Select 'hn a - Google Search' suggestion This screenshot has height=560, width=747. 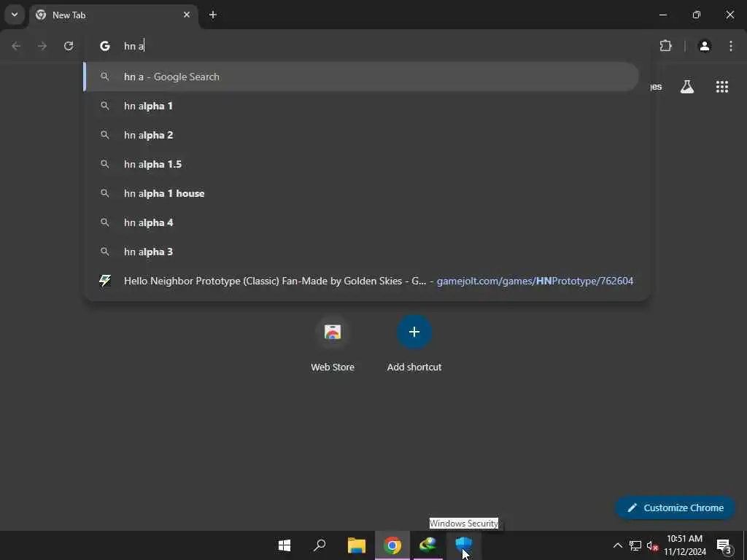pos(361,77)
